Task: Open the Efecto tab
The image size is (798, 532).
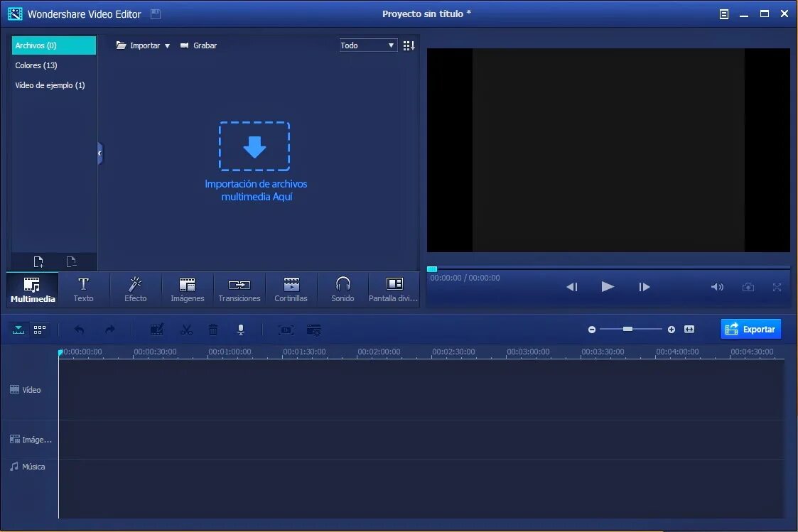Action: pos(136,289)
